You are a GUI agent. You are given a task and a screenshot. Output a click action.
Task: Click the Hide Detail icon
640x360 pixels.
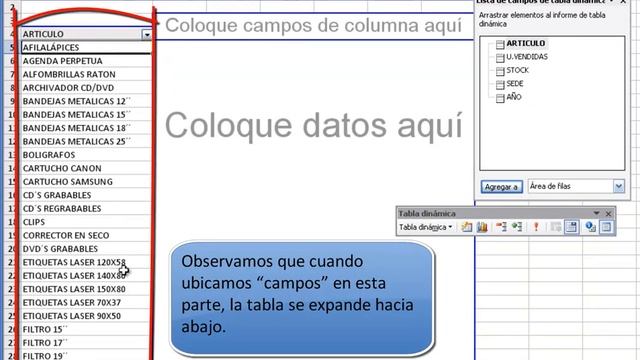point(501,227)
